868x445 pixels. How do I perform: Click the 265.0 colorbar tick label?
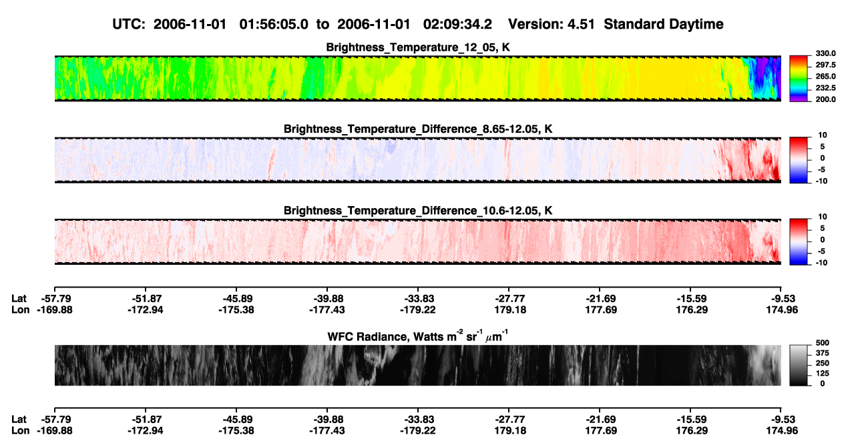point(826,76)
